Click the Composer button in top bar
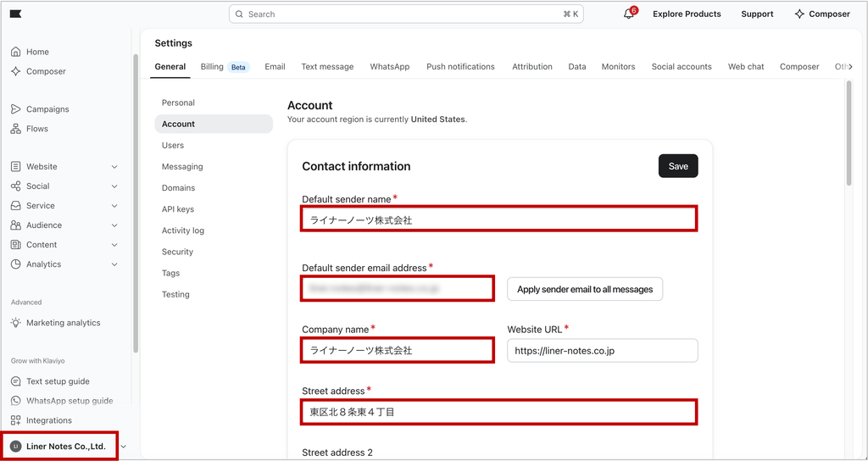 coord(822,14)
